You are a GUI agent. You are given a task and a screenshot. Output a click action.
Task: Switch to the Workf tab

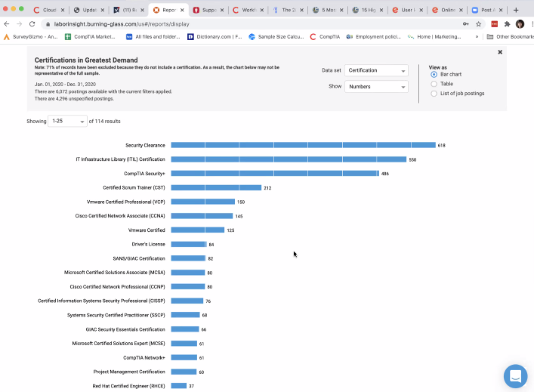click(x=246, y=10)
